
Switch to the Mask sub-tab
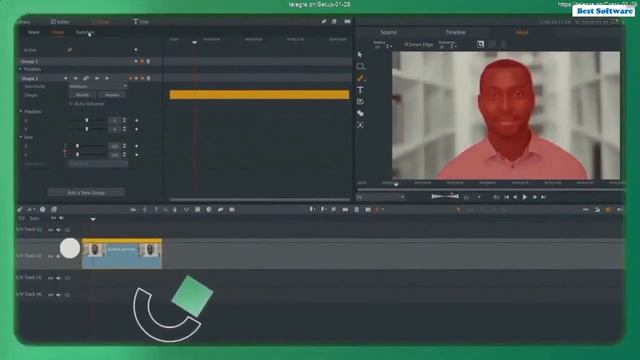(x=34, y=32)
